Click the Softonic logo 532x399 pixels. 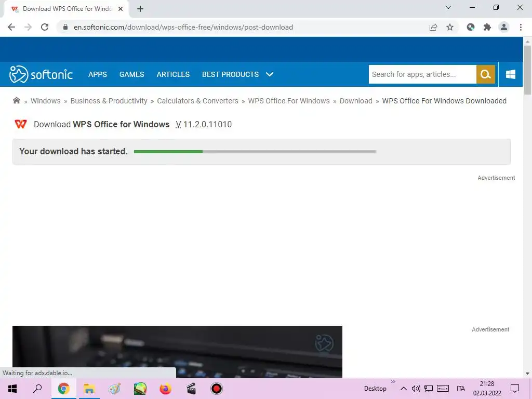pos(41,74)
